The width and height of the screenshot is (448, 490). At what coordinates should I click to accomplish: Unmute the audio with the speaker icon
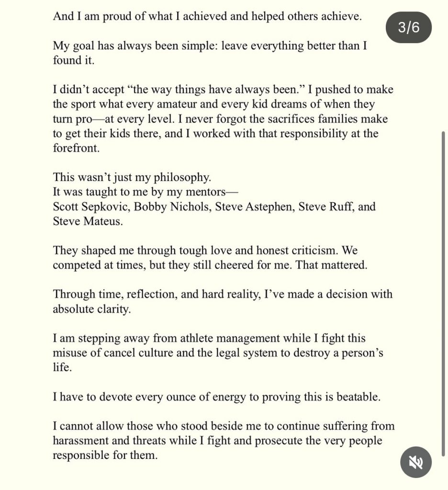tap(416, 462)
